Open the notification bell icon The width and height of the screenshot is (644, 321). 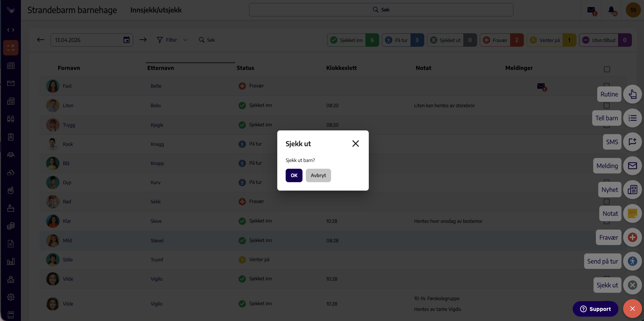[612, 10]
